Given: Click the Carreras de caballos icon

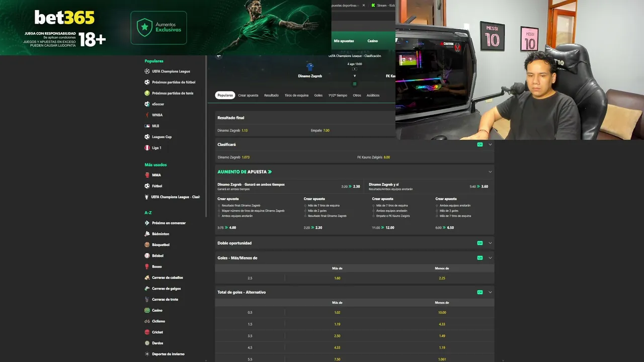Looking at the screenshot, I should 147,278.
